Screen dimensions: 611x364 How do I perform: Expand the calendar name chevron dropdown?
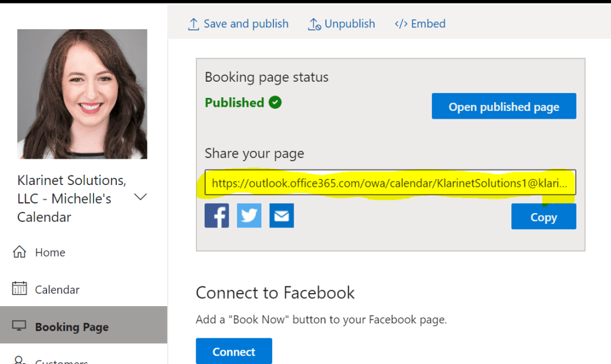click(141, 197)
